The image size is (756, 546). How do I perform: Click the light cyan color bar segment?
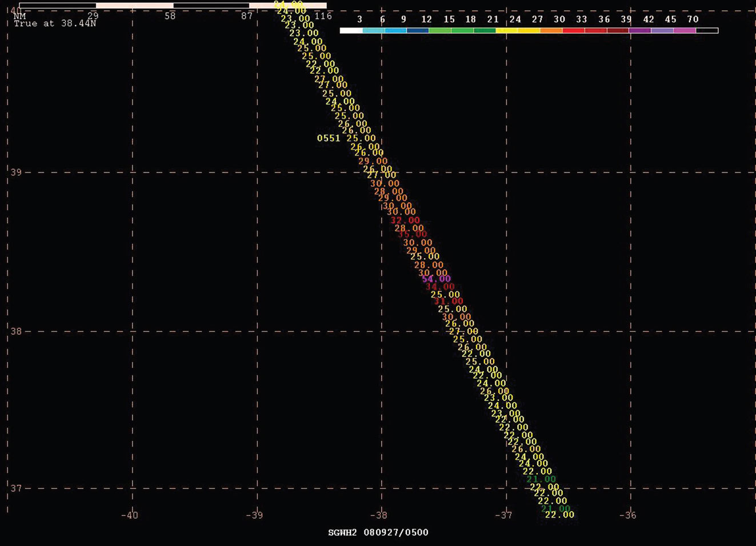373,30
